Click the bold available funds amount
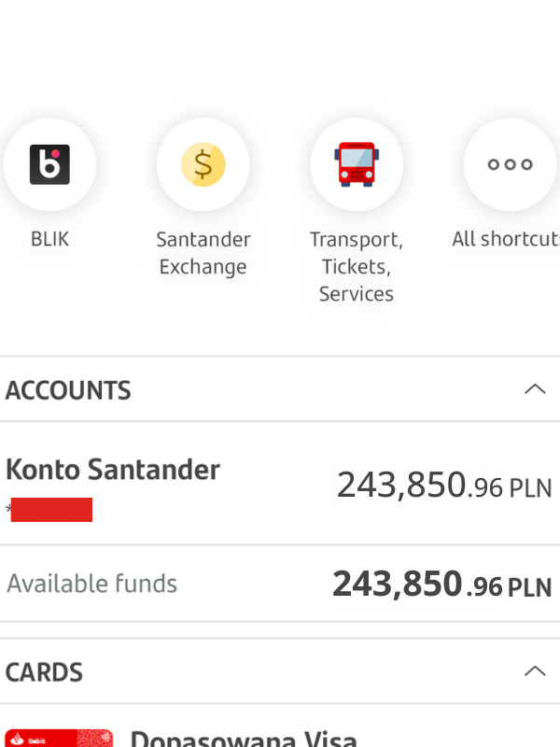 tap(441, 585)
